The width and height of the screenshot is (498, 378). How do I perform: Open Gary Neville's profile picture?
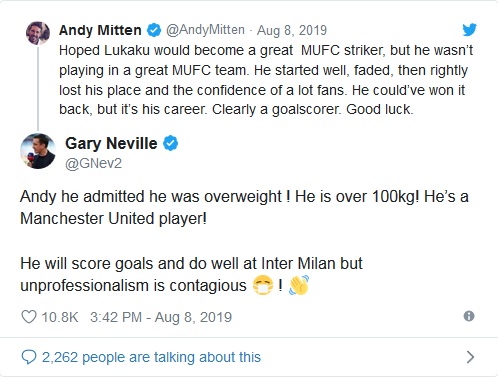point(38,151)
